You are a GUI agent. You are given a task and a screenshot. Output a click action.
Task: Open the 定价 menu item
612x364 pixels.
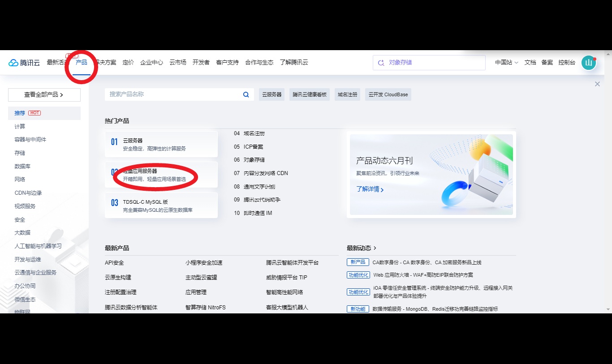(x=128, y=63)
